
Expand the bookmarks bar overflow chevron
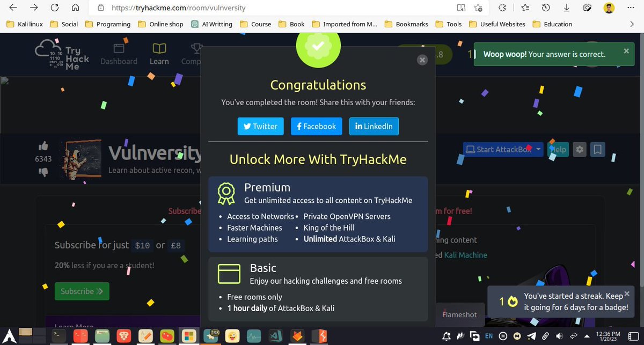(x=632, y=24)
